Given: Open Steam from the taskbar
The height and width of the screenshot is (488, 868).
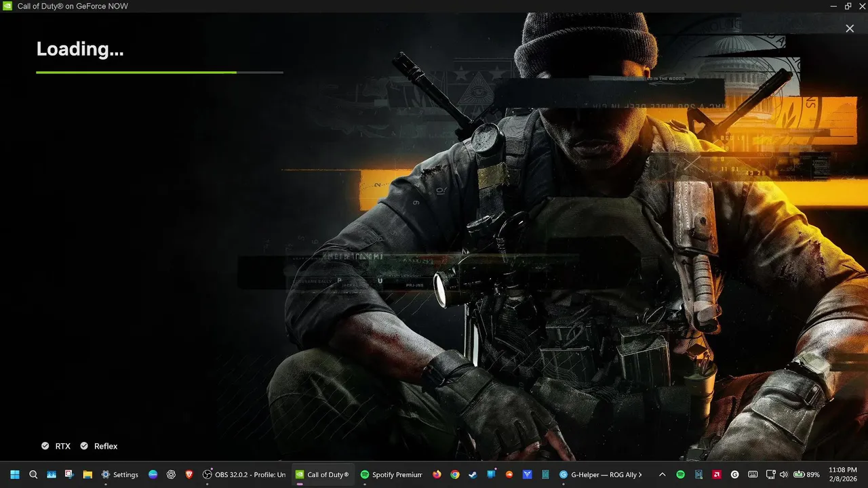Looking at the screenshot, I should tap(473, 474).
